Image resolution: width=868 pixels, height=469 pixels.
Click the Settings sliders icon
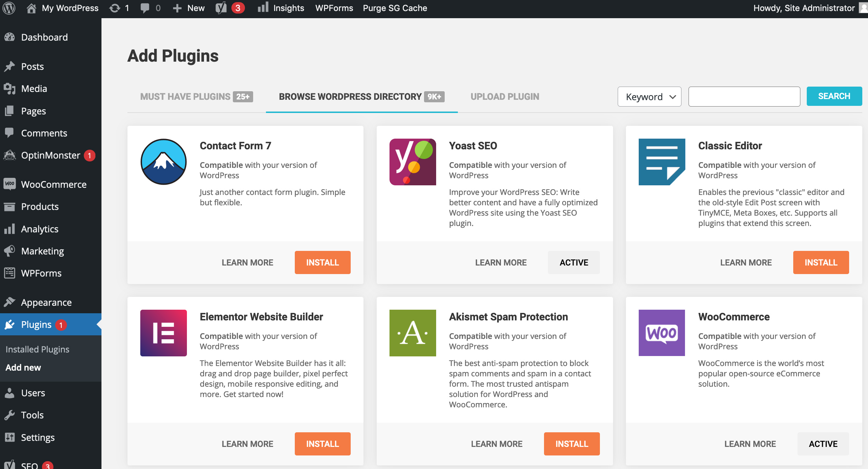pos(10,437)
